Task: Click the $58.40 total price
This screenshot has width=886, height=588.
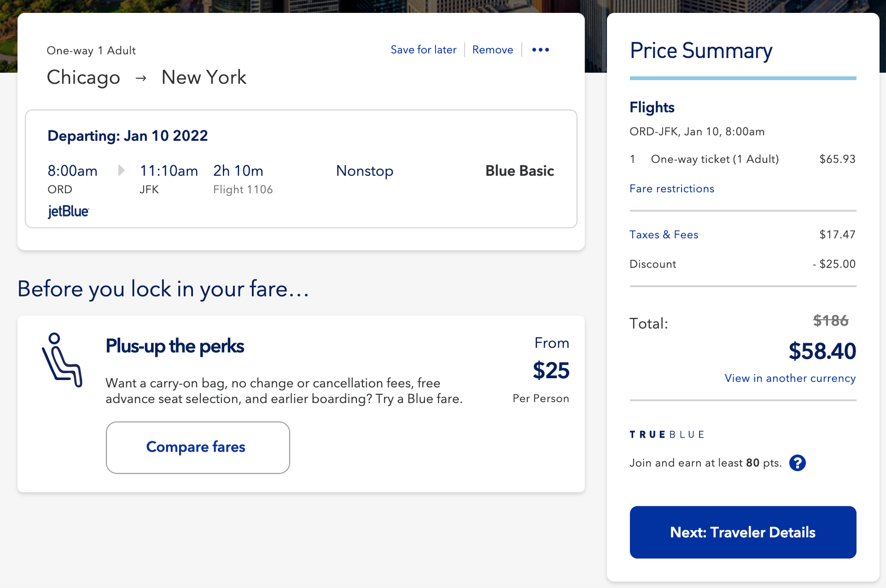Action: (x=822, y=351)
